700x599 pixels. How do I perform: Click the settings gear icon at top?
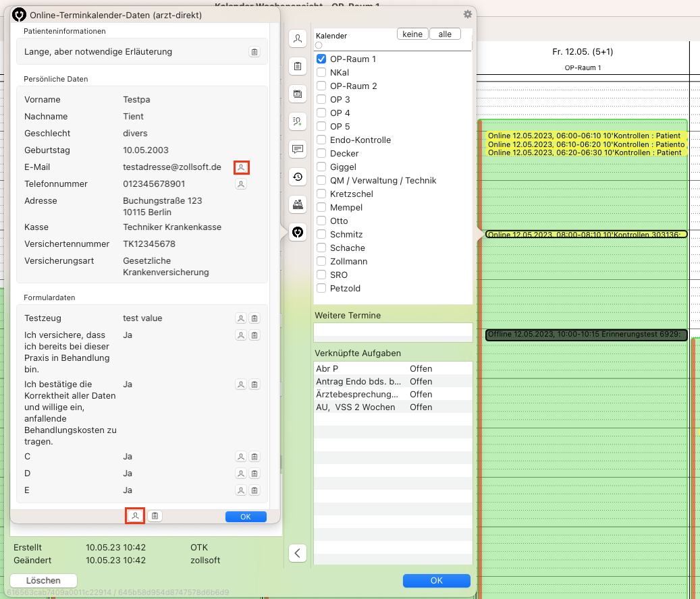pos(467,14)
